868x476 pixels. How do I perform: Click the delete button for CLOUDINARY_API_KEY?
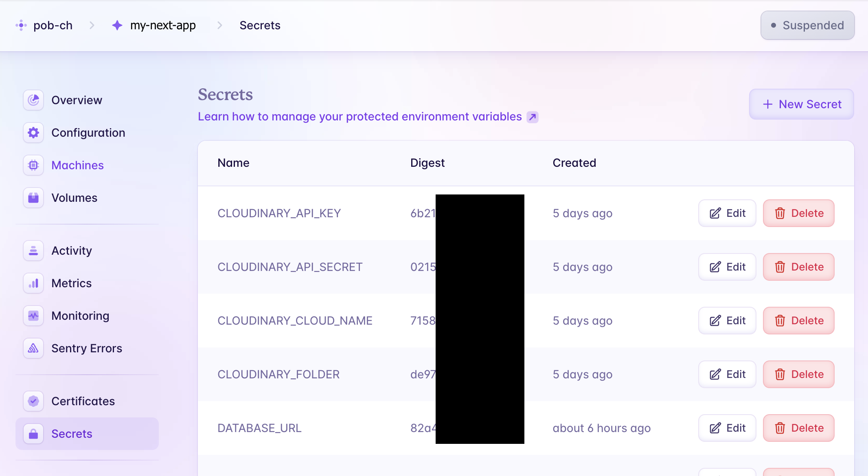(798, 213)
